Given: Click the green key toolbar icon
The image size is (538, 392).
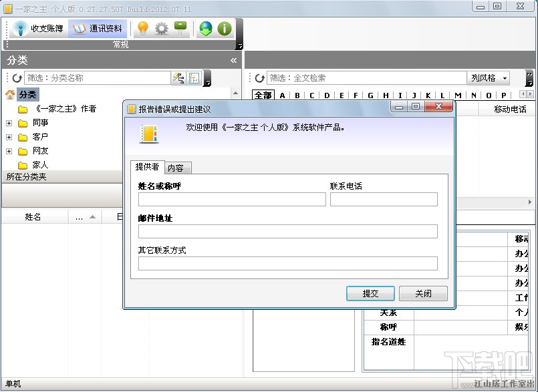Looking at the screenshot, I should pos(180,28).
